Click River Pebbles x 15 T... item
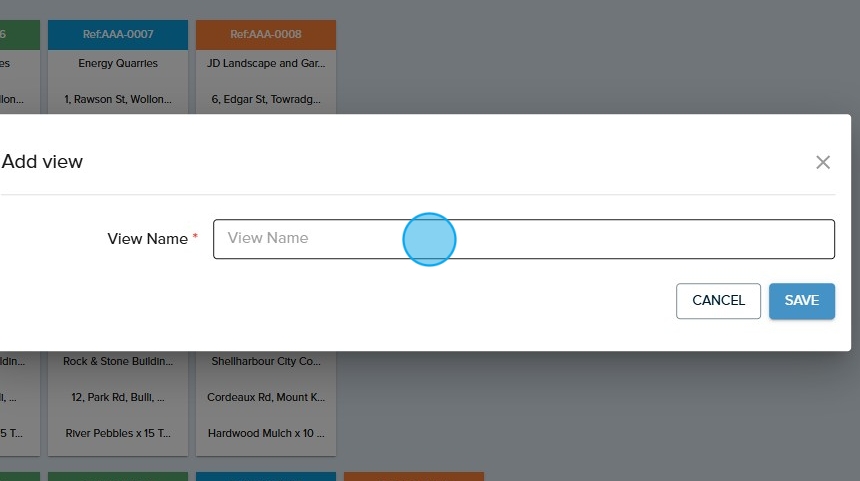Image resolution: width=860 pixels, height=481 pixels. [118, 433]
